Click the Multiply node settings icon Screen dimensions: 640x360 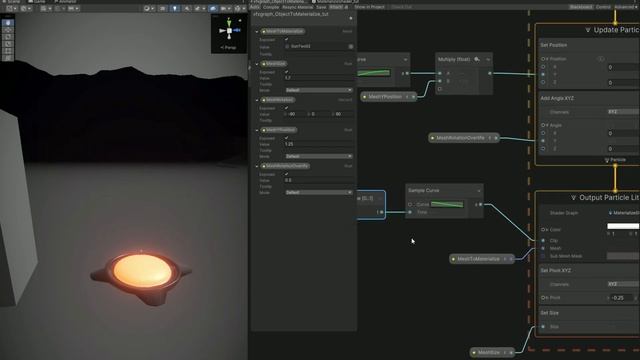click(477, 60)
